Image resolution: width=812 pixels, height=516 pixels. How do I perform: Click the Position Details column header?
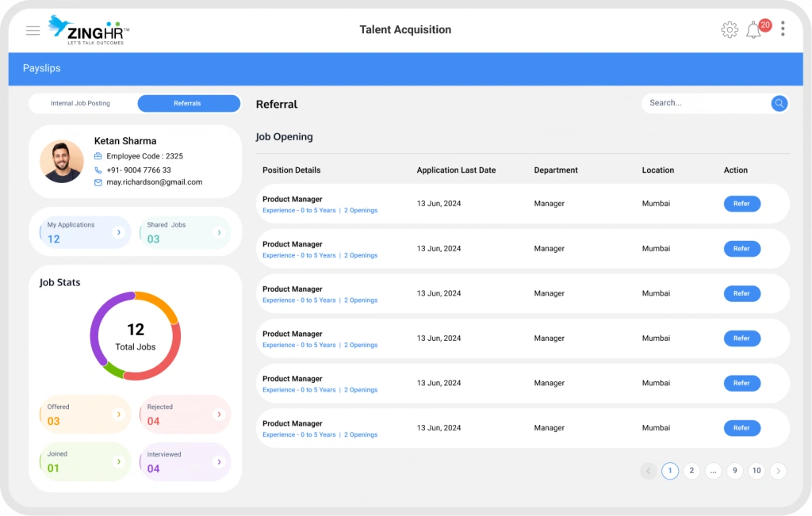click(x=291, y=170)
